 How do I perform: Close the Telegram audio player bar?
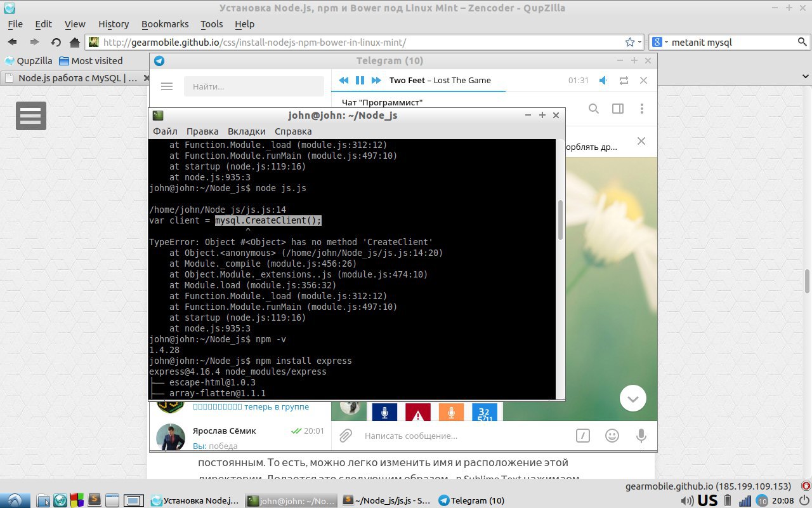[643, 81]
